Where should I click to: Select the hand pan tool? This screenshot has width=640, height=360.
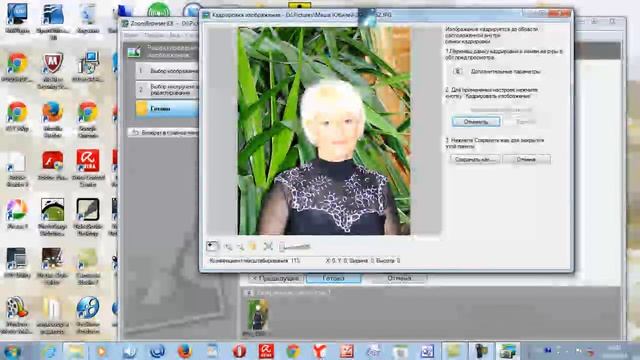[x=253, y=246]
